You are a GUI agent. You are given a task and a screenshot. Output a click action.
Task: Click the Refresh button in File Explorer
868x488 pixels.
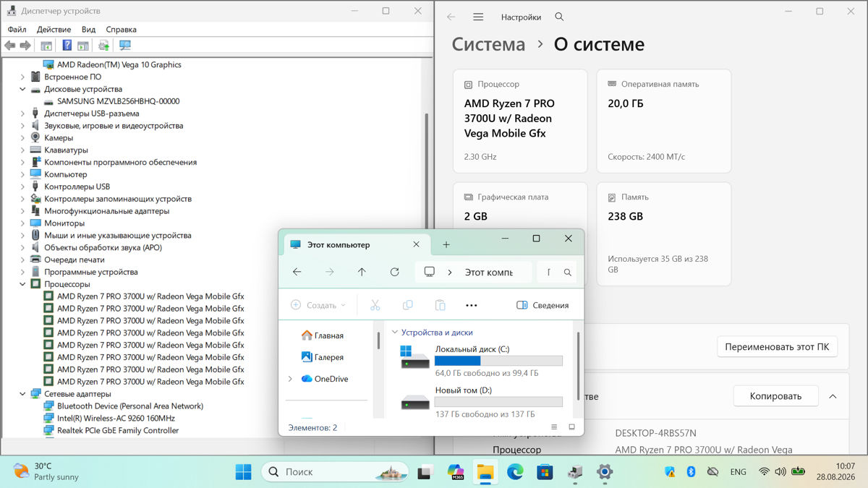[394, 272]
